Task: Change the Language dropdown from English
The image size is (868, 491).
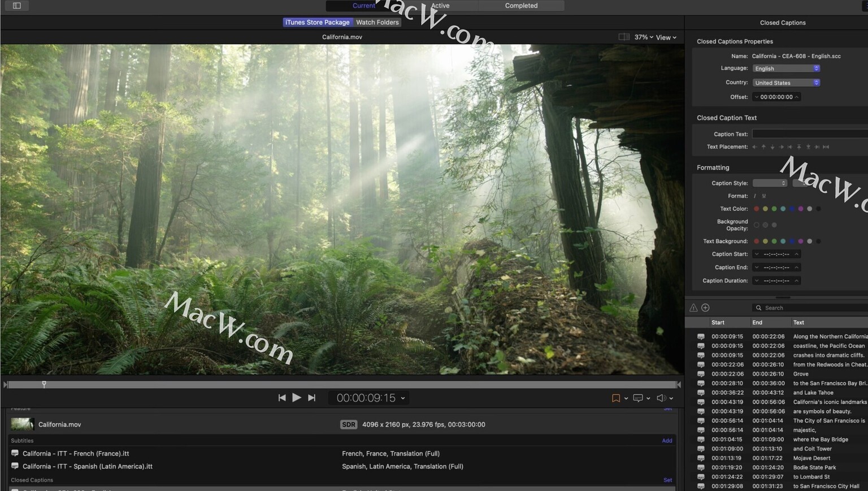Action: pos(786,68)
